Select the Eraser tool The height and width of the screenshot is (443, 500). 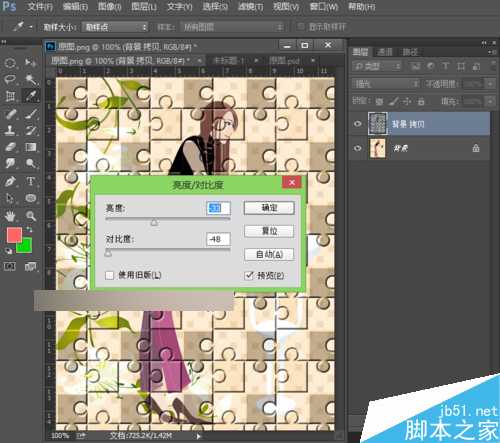(10, 147)
